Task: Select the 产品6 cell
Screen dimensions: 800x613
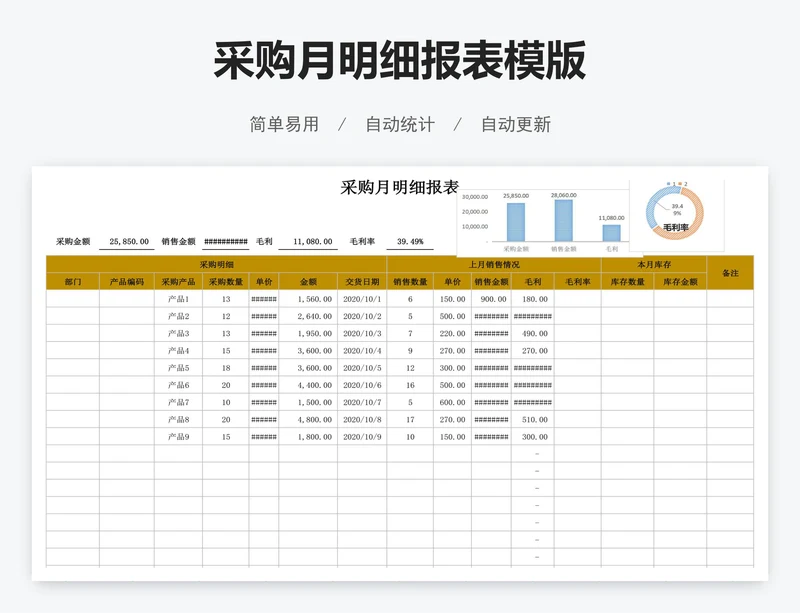Action: 179,385
